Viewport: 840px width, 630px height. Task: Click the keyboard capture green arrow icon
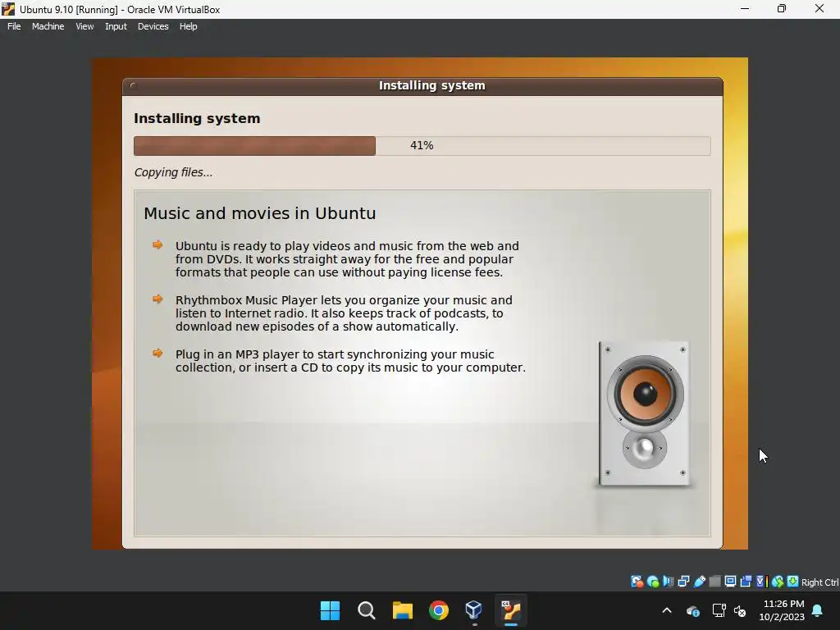pyautogui.click(x=793, y=582)
